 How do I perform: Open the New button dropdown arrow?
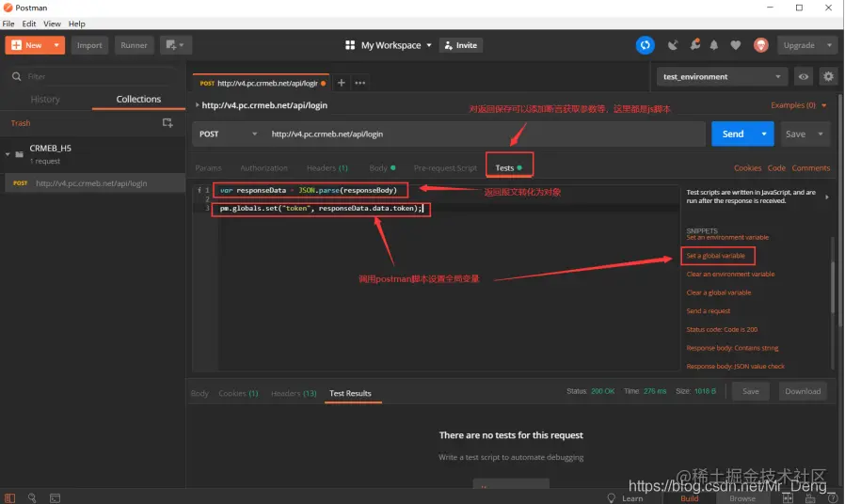pos(56,45)
